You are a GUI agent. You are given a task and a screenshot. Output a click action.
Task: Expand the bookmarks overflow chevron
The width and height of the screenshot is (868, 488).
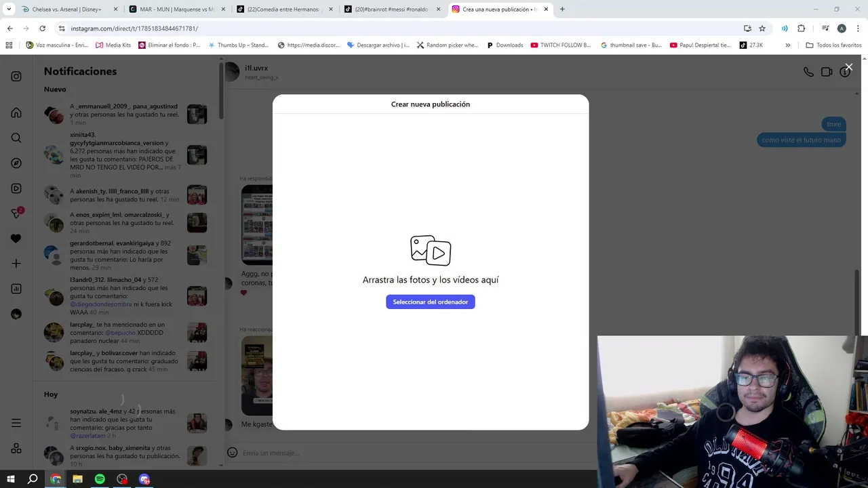787,45
